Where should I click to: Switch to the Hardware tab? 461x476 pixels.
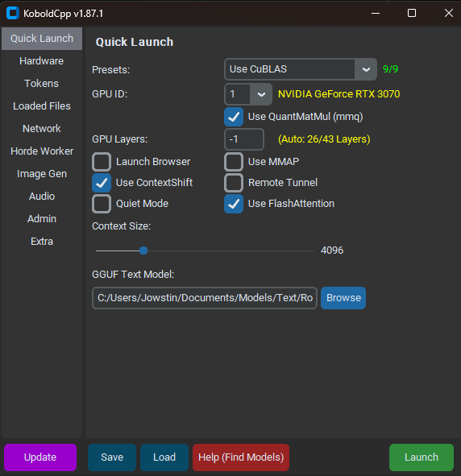(x=42, y=61)
